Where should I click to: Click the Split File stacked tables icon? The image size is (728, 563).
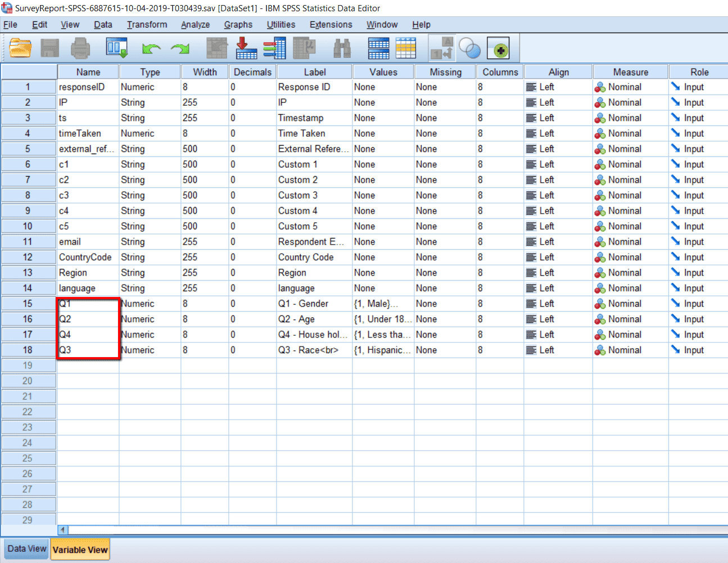coord(378,48)
